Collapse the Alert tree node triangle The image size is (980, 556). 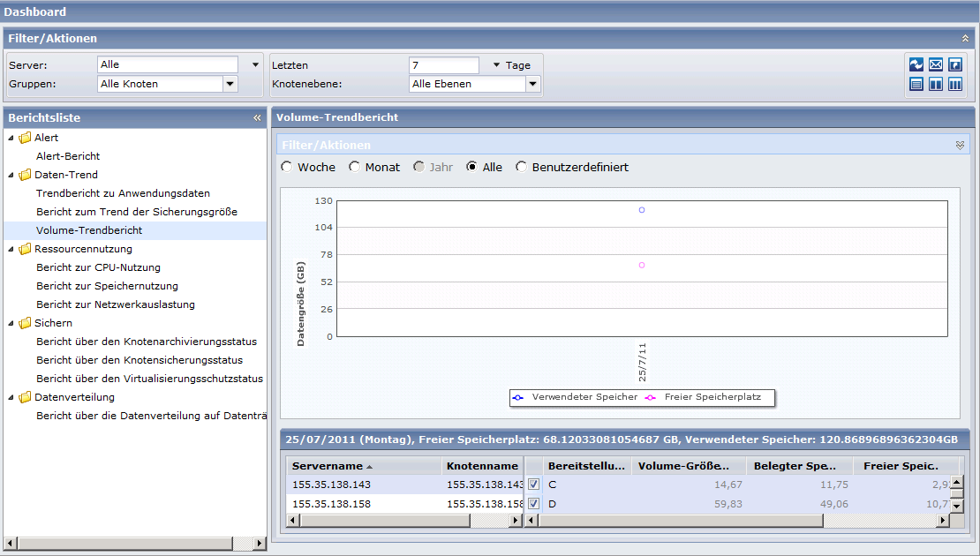click(x=11, y=138)
